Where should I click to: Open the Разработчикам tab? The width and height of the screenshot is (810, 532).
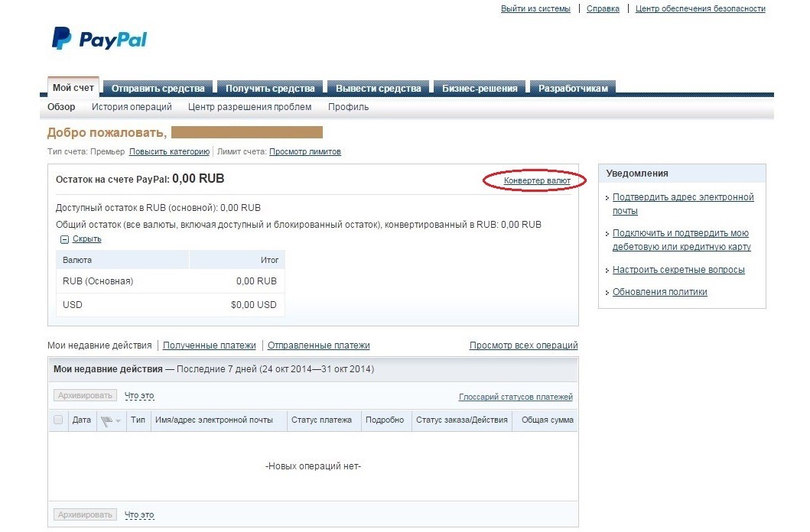(x=573, y=88)
